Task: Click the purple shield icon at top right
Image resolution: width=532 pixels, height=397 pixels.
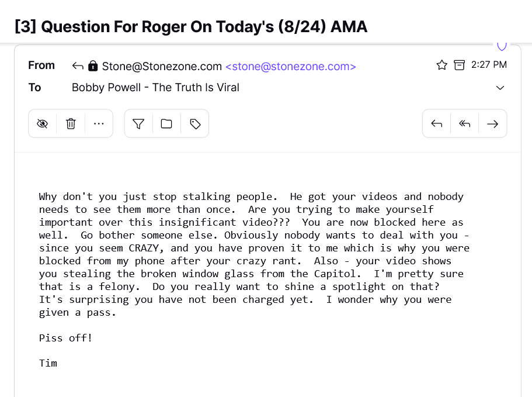Action: tap(502, 46)
